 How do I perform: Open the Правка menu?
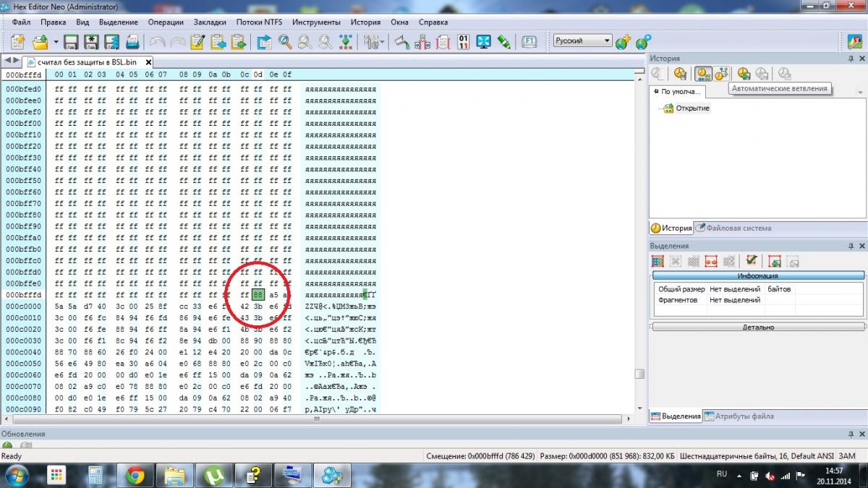coord(54,22)
